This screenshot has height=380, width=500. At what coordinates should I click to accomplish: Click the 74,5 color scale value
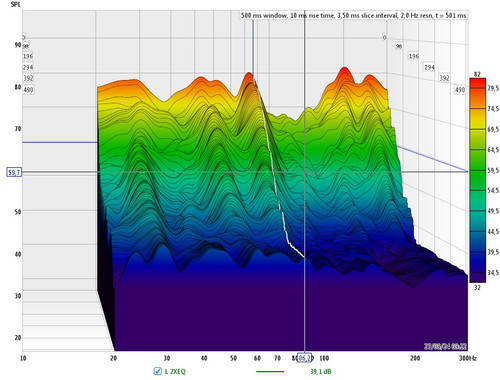click(x=493, y=109)
